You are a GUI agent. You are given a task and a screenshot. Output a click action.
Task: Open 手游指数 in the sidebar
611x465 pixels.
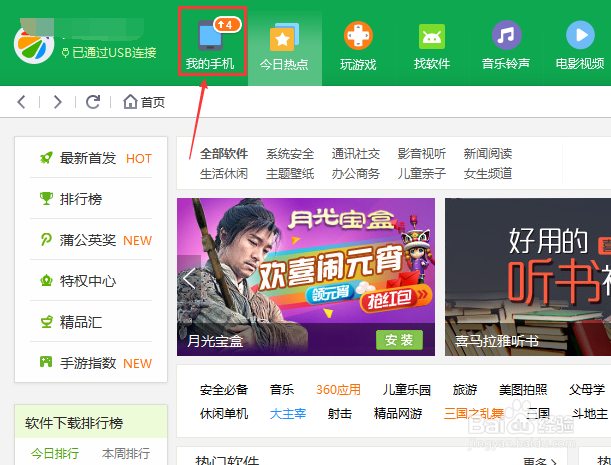tap(88, 363)
